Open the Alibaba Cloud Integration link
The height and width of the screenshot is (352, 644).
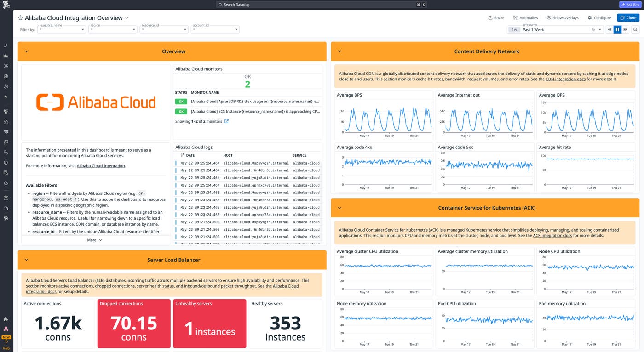tap(101, 166)
